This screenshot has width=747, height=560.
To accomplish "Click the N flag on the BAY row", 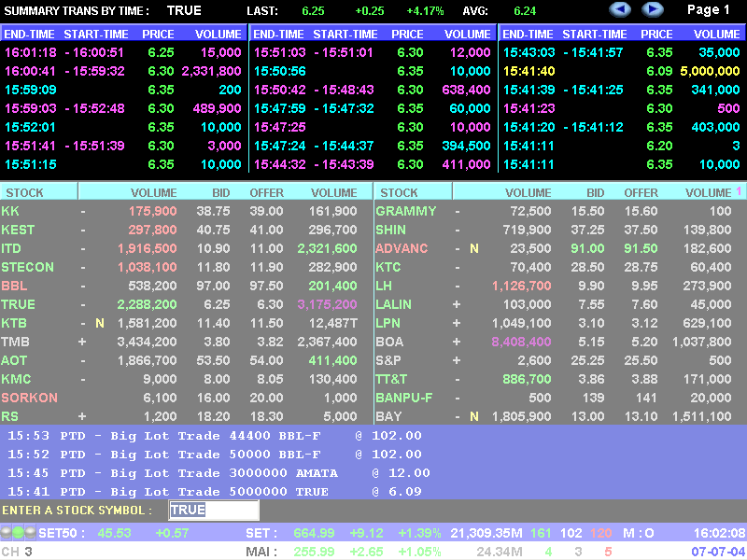I will [x=474, y=416].
